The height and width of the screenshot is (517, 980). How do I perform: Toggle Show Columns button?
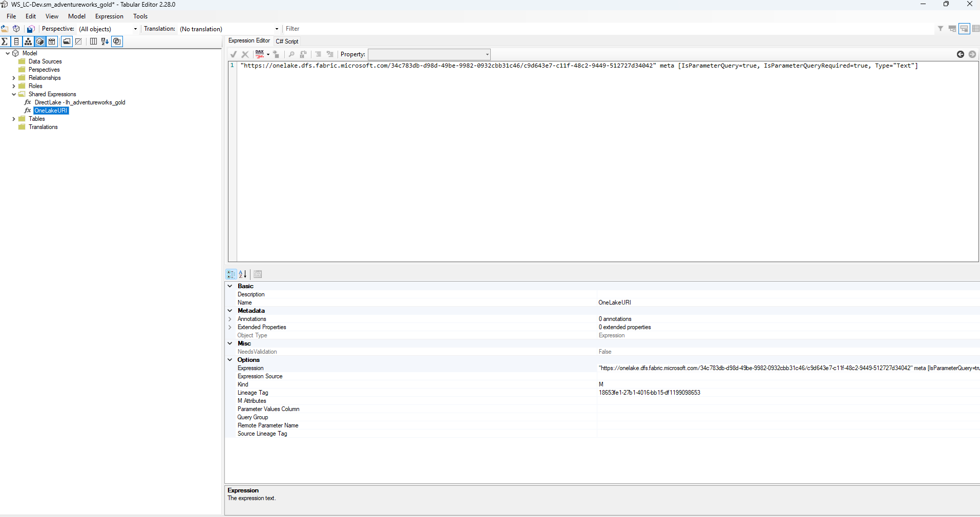pos(16,41)
